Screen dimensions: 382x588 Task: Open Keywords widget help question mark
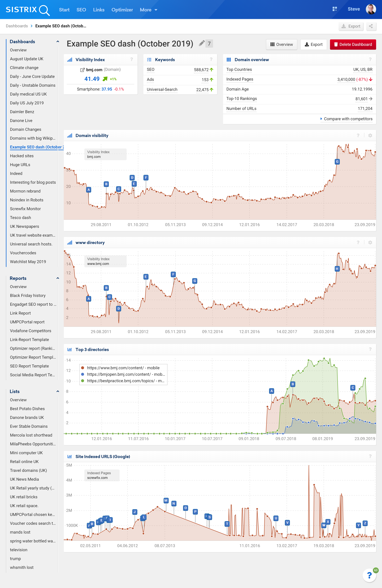pyautogui.click(x=211, y=59)
